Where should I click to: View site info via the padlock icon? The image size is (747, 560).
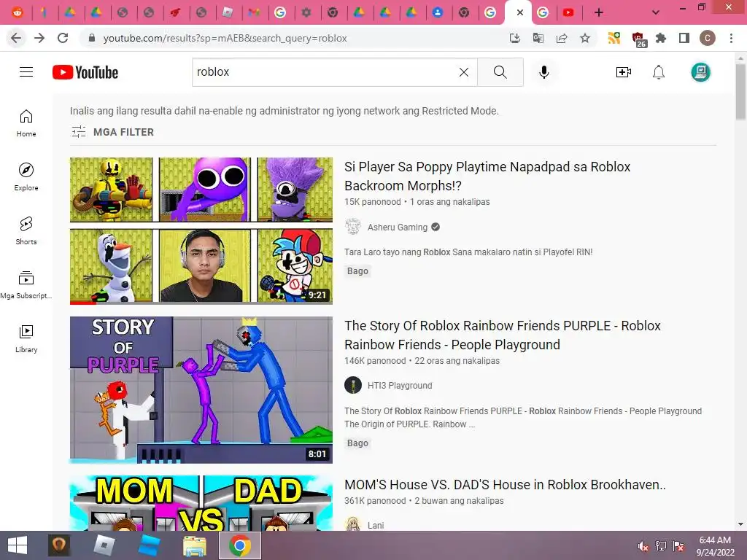[92, 38]
